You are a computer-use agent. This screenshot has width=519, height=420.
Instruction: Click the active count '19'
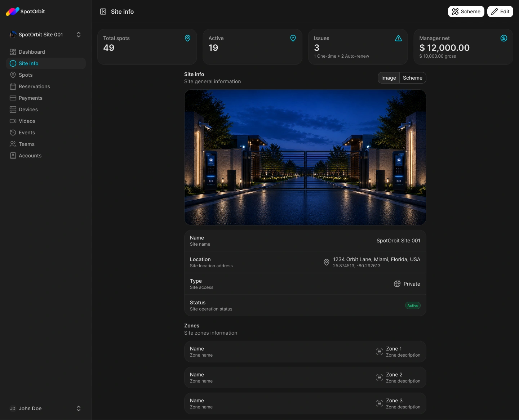[213, 48]
